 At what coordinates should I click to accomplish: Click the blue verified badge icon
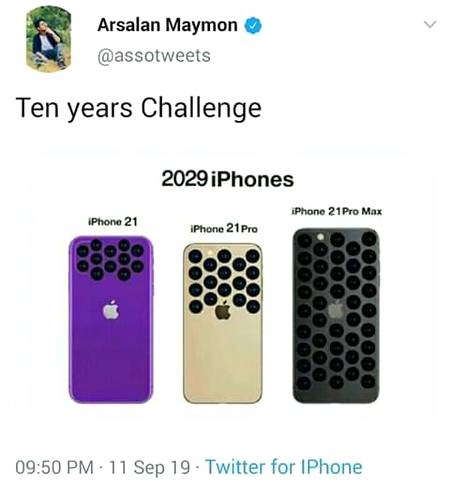pyautogui.click(x=253, y=26)
